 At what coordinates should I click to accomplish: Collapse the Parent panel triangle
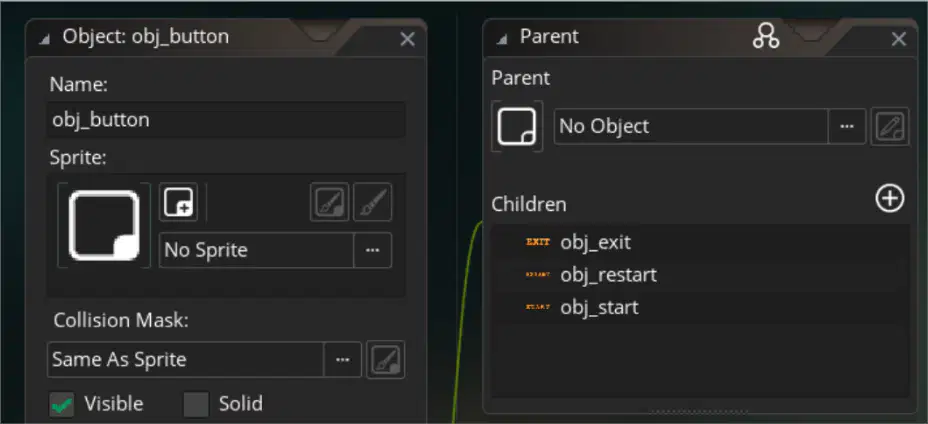502,40
